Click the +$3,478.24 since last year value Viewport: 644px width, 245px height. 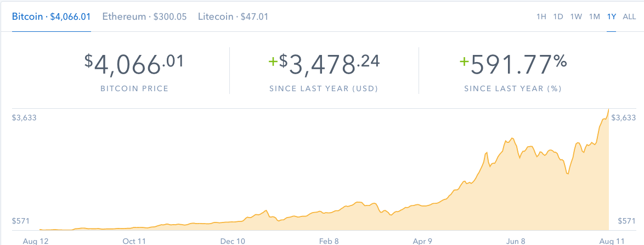(x=324, y=64)
